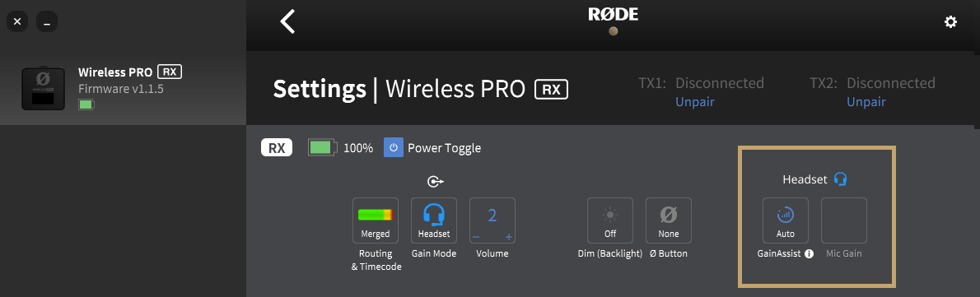Viewport: 980px width, 297px height.
Task: Unpair the TX1 transmitter
Action: click(694, 102)
